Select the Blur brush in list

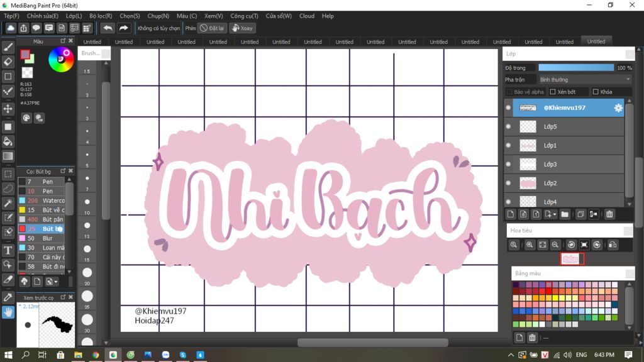pos(41,238)
